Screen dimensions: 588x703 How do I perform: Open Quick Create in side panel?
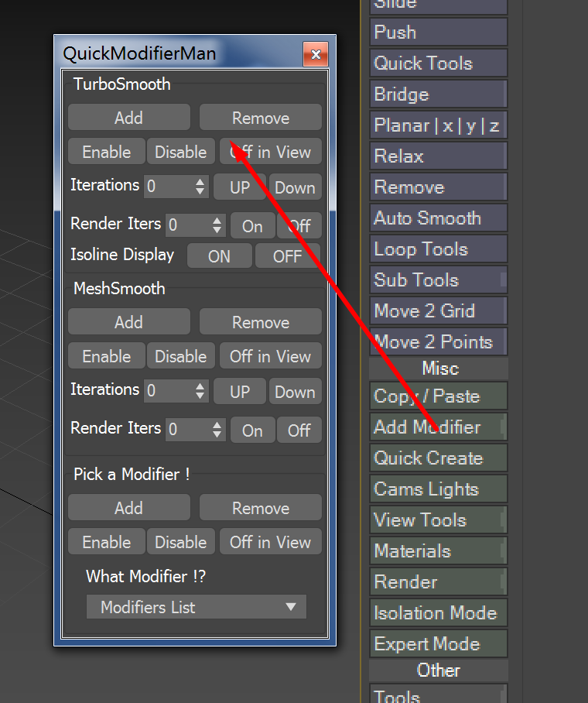tap(439, 458)
